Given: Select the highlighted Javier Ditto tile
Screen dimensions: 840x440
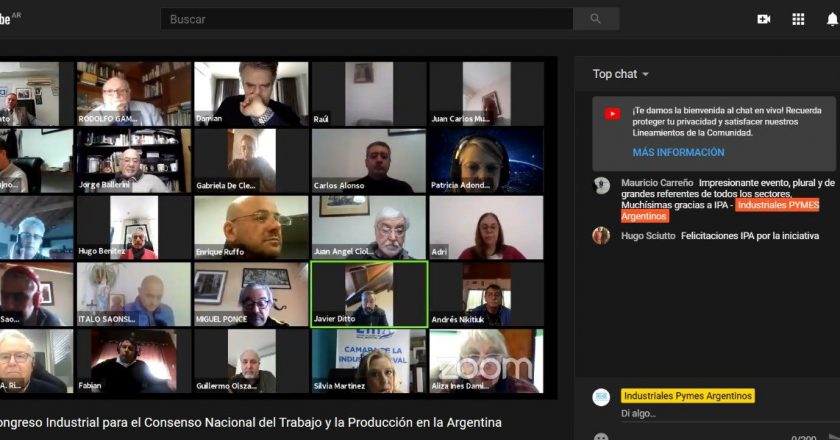Looking at the screenshot, I should click(369, 294).
